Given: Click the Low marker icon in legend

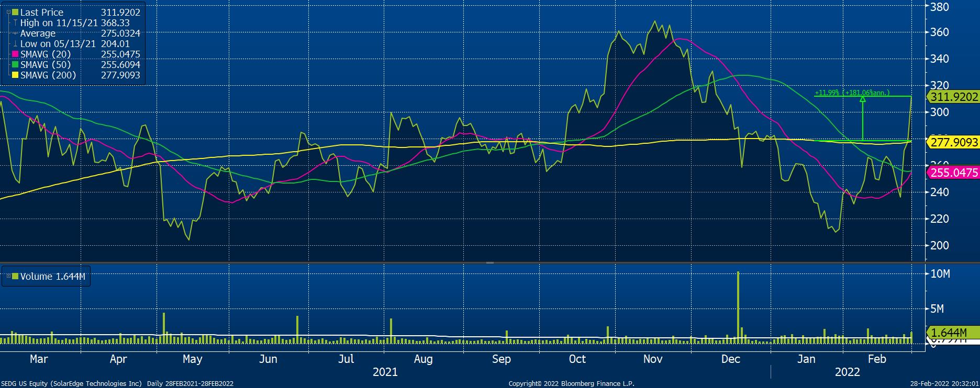Looking at the screenshot, I should [15, 43].
